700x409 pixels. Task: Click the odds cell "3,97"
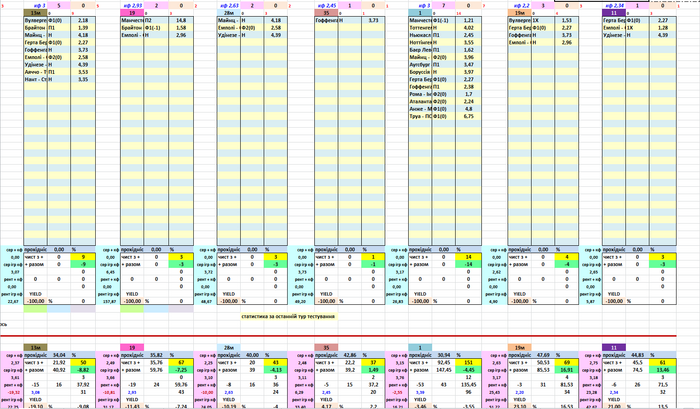(469, 72)
